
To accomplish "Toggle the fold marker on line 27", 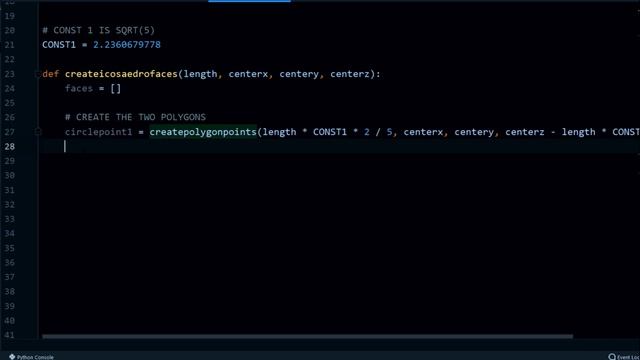I will (x=38, y=132).
